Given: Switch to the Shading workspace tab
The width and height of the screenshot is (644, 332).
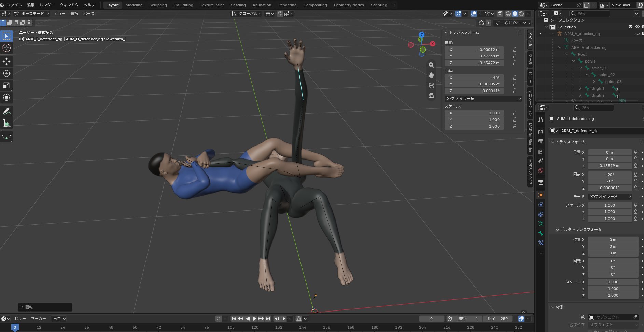Looking at the screenshot, I should (238, 5).
